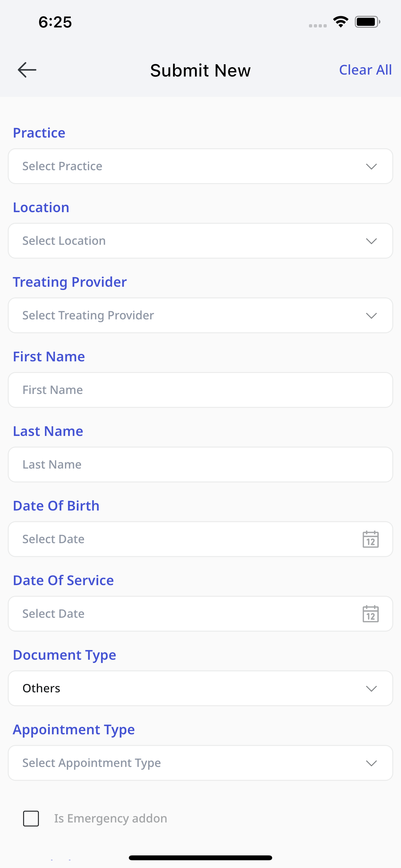Check the Is Emergency addon box
Viewport: 401px width, 868px height.
coord(31,819)
